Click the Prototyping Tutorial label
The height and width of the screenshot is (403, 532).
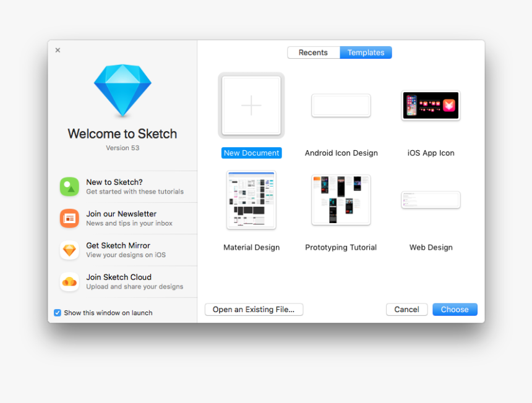click(341, 247)
